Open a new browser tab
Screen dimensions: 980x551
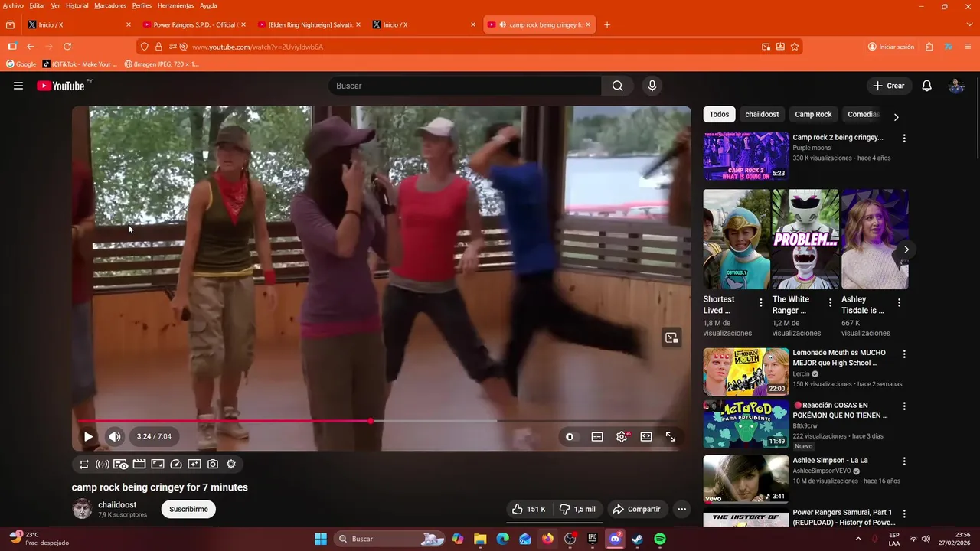607,24
